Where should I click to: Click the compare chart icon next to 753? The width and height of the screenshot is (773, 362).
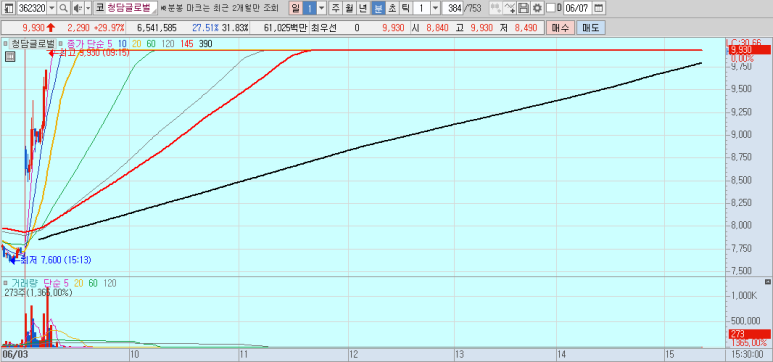[496, 8]
